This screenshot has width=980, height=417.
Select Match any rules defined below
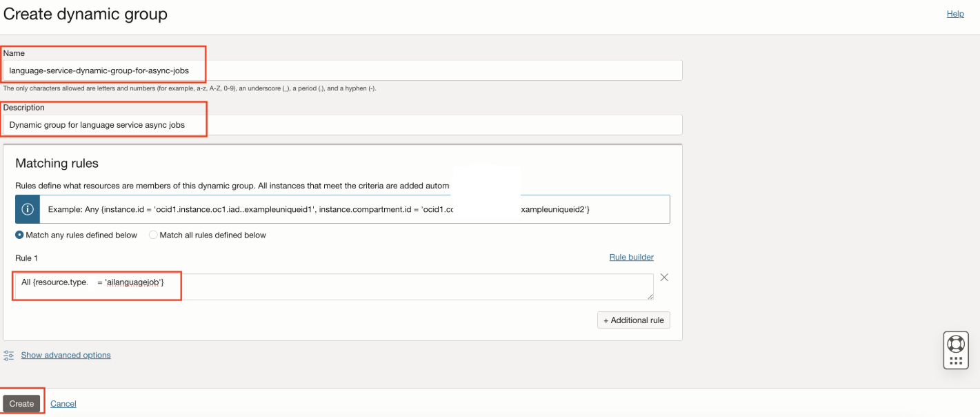19,235
